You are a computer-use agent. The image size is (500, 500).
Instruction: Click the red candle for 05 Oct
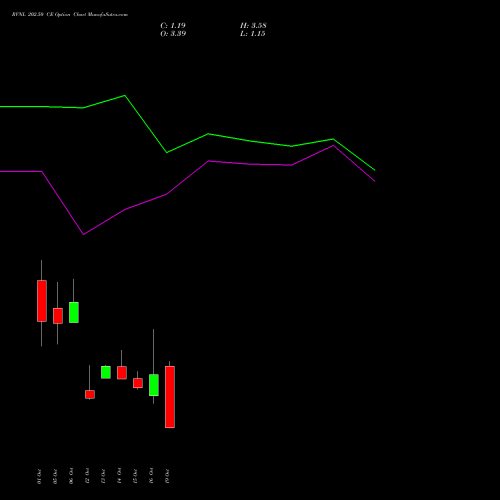(x=58, y=316)
